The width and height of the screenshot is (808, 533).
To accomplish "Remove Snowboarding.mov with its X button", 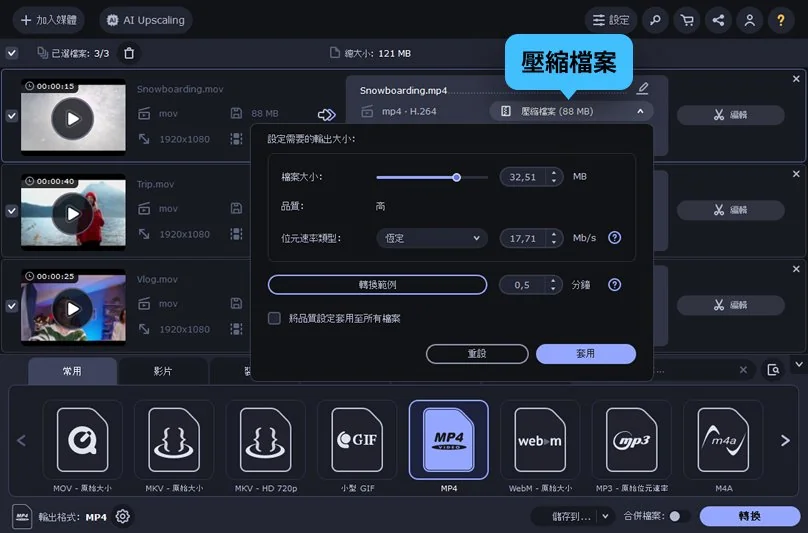I will (x=796, y=79).
